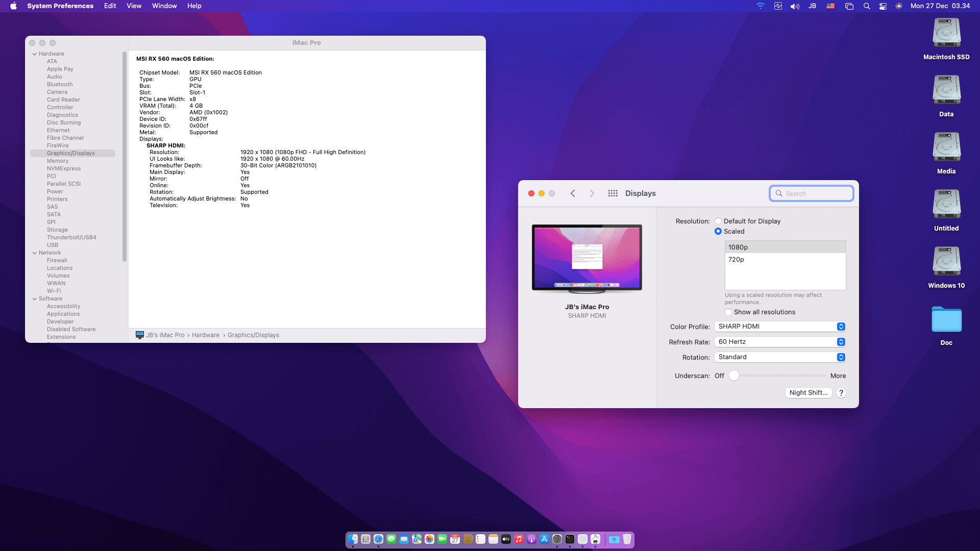This screenshot has height=551, width=980.
Task: Click the Search field in Displays
Action: pos(812,193)
